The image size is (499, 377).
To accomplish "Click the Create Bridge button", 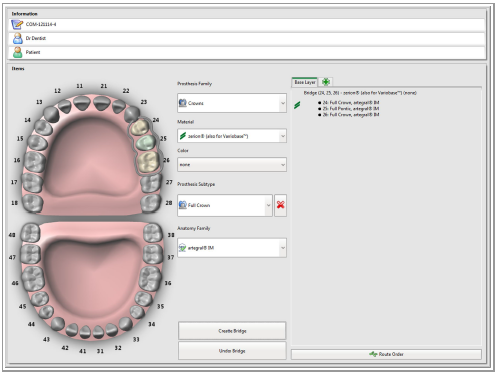I will coord(232,331).
